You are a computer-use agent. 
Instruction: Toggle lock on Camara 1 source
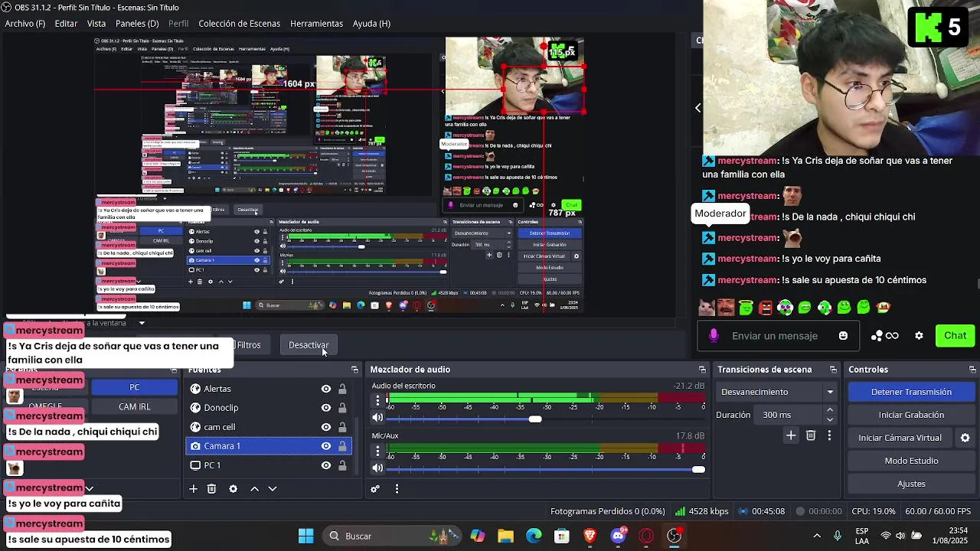coord(342,446)
